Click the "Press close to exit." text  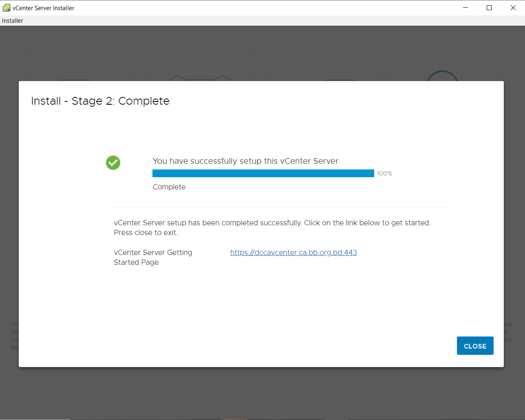[146, 233]
